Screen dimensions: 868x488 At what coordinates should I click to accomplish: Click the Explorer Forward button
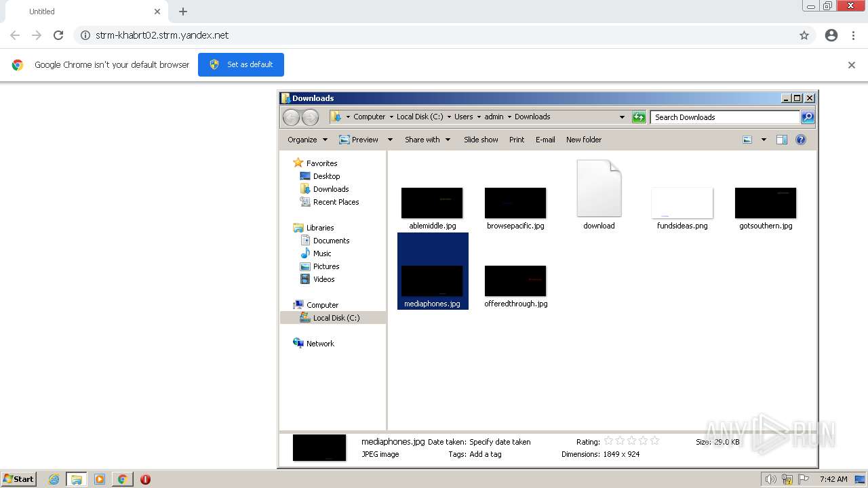pos(310,117)
